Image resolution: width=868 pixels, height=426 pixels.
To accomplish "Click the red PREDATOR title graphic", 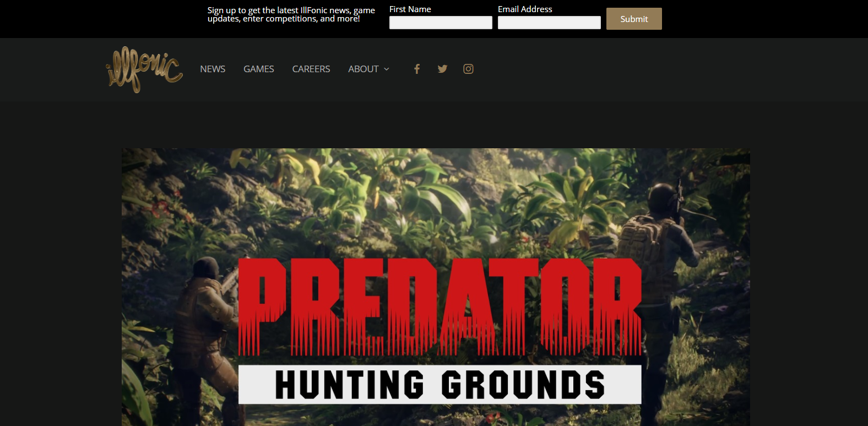I will pyautogui.click(x=440, y=306).
